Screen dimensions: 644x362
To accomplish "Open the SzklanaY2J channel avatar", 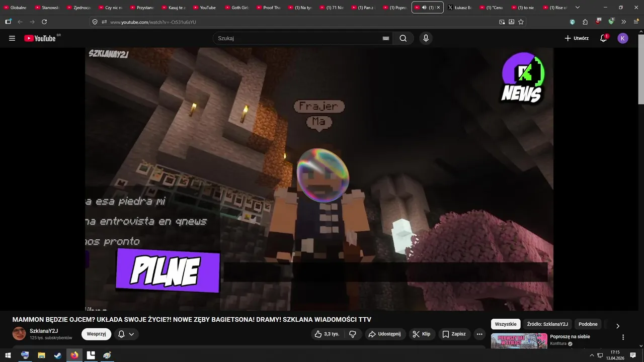I will click(x=19, y=334).
